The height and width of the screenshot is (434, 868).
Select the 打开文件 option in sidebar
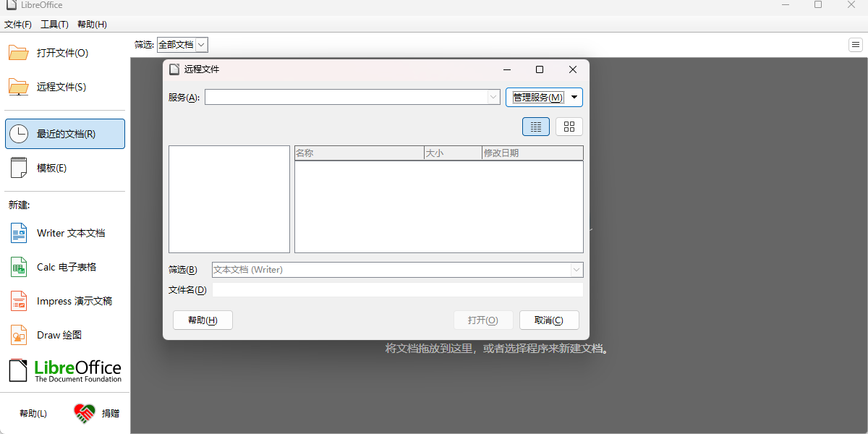pyautogui.click(x=59, y=52)
